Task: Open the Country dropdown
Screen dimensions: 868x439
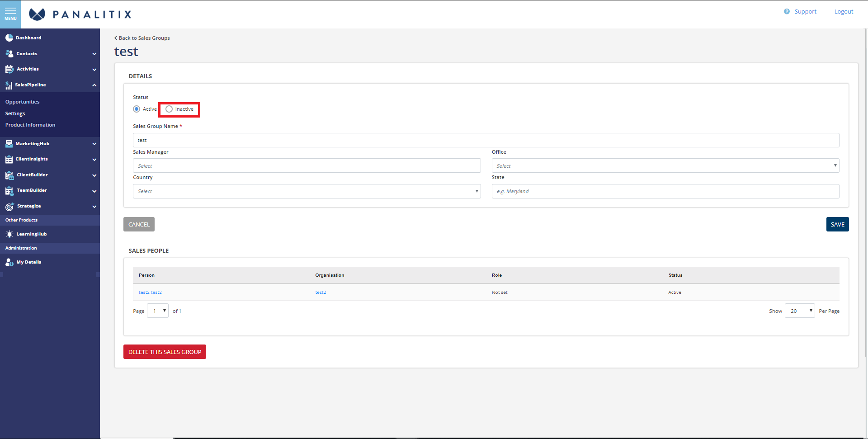Action: 307,191
